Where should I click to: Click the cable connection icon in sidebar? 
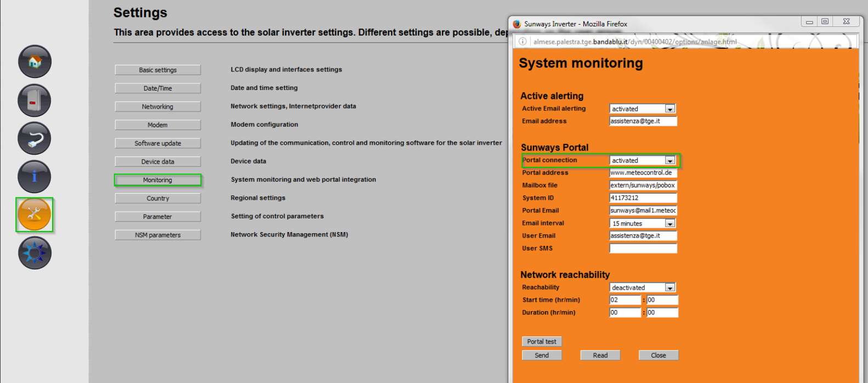[35, 138]
